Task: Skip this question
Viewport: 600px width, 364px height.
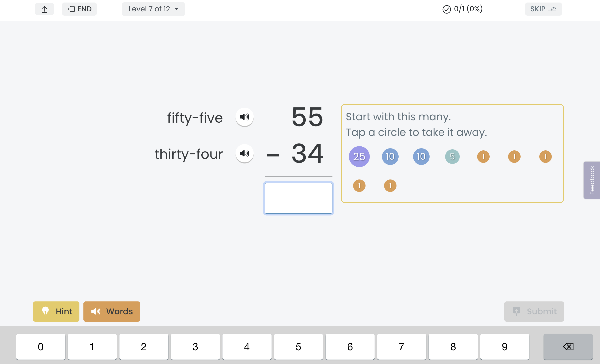Action: [543, 9]
